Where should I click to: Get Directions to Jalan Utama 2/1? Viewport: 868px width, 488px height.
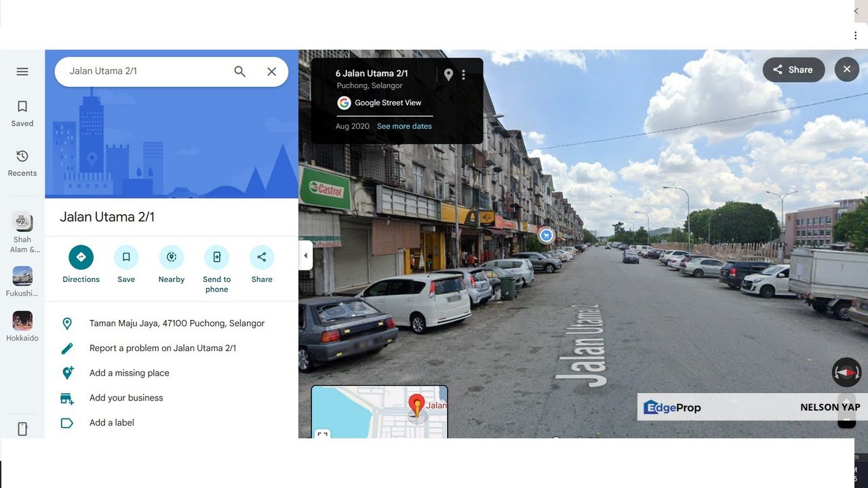81,257
